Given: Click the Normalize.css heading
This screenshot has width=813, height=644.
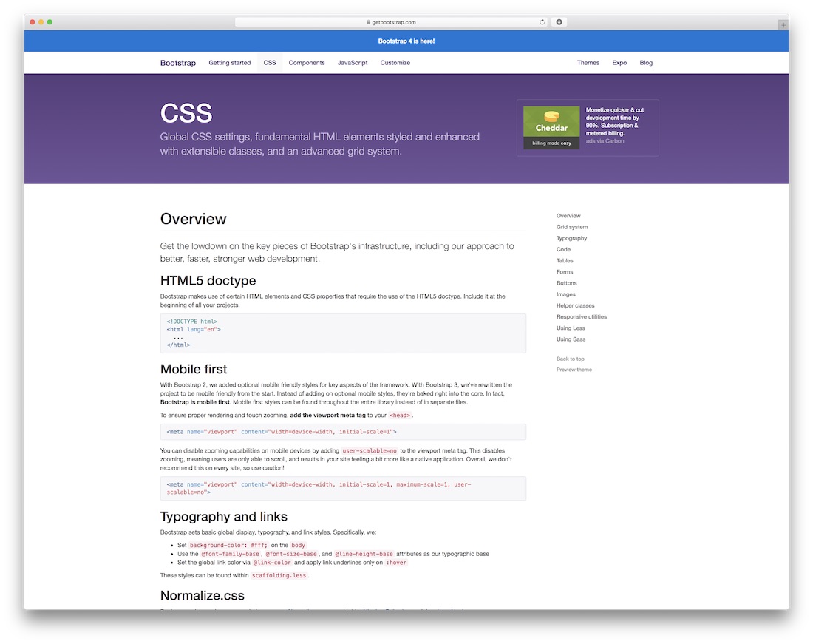Looking at the screenshot, I should coord(203,595).
